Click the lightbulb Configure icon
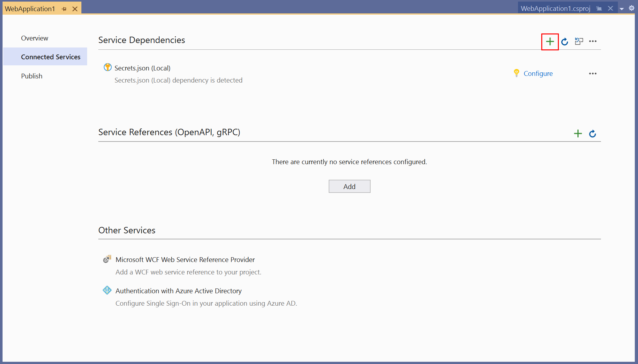 [x=517, y=73]
